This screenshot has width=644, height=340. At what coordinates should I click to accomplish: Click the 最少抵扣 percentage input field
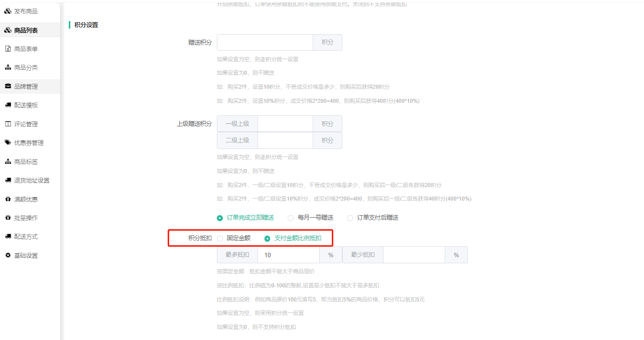tap(414, 255)
